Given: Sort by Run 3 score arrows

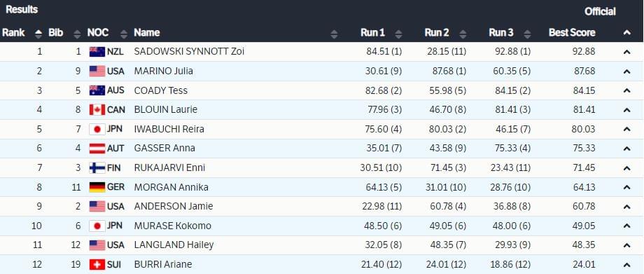Looking at the screenshot, I should (x=527, y=34).
